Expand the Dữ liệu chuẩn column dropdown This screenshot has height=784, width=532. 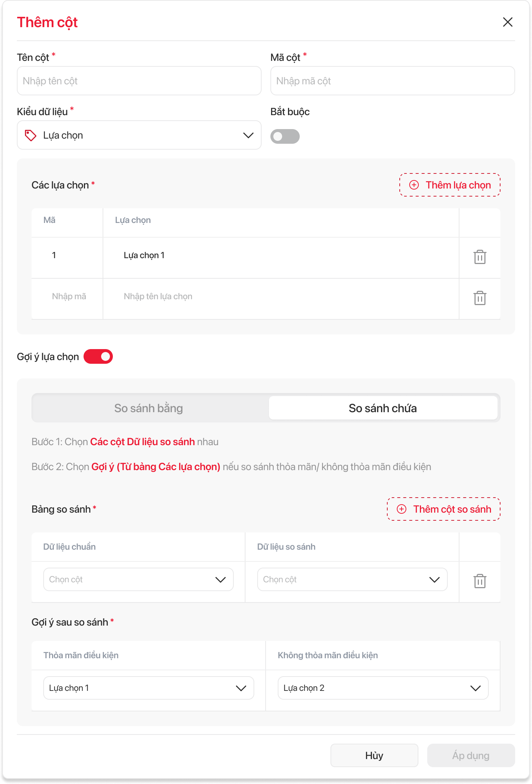[138, 579]
